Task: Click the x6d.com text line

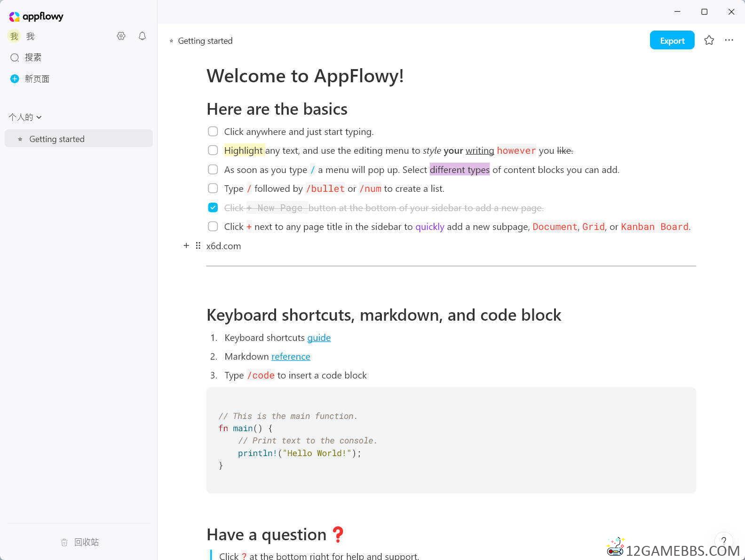Action: point(223,246)
